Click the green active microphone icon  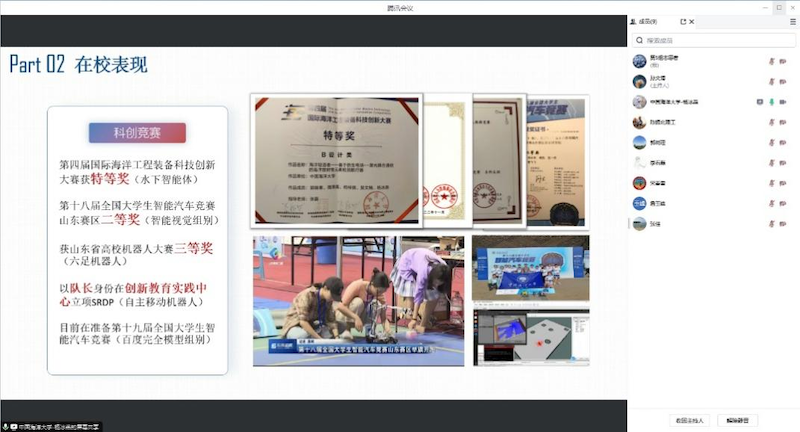click(770, 102)
